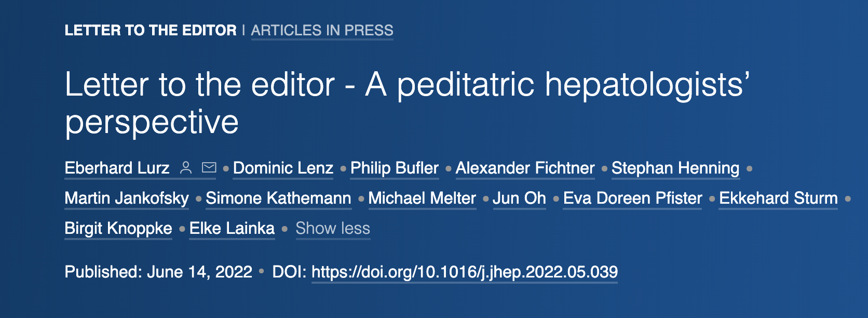View Alexander Fichtner author details
The image size is (868, 318).
click(525, 168)
